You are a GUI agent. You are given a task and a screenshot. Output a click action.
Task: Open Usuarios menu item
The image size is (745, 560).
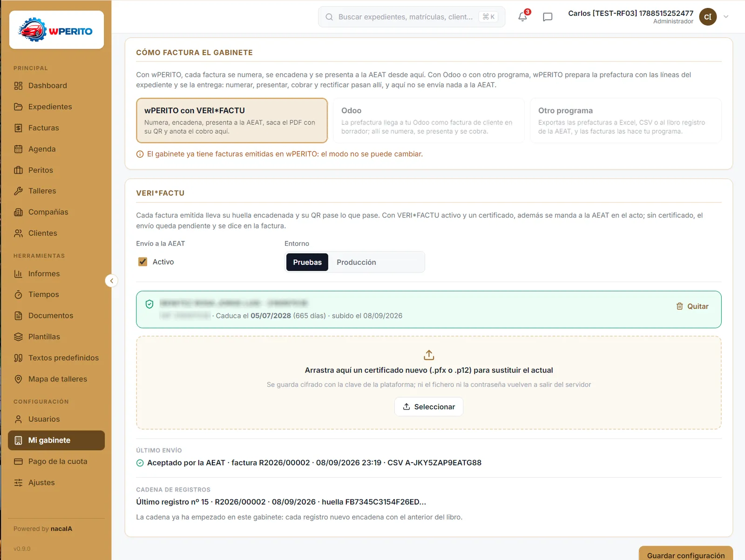click(56, 419)
